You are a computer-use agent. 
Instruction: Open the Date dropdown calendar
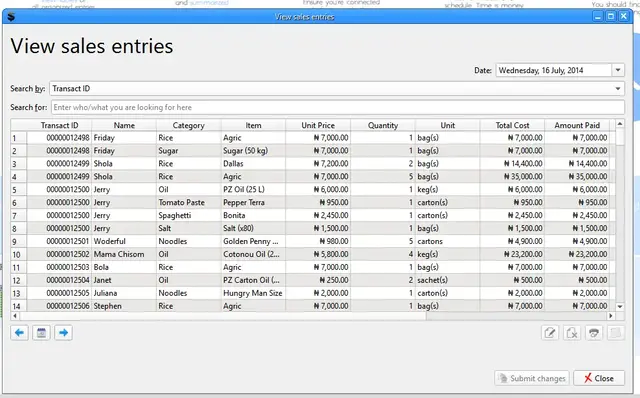coord(618,70)
